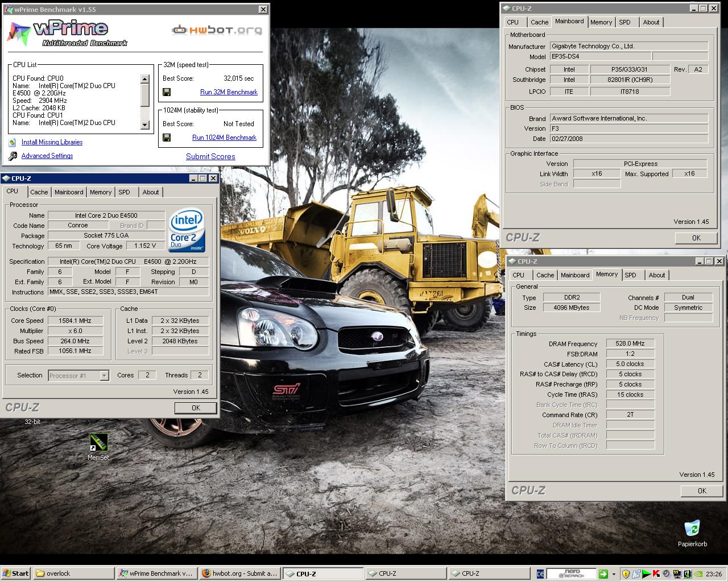Viewport: 728px width, 582px height.
Task: Select About tab in top-right CPU-Z
Action: [x=651, y=22]
